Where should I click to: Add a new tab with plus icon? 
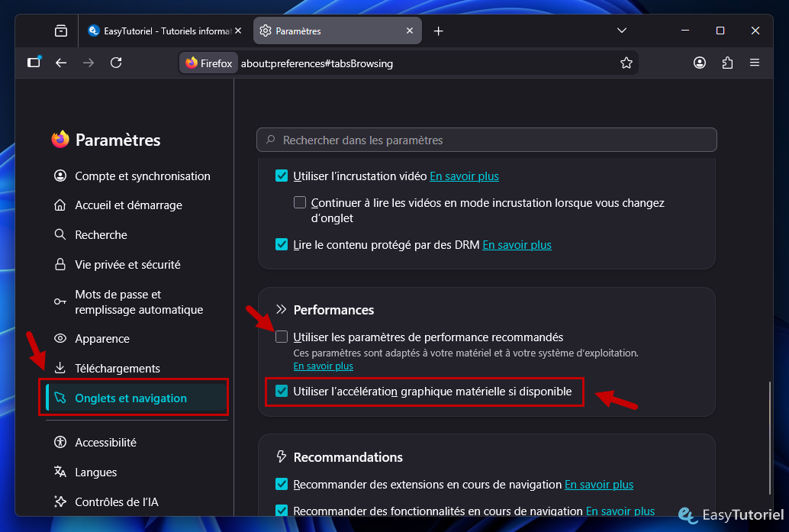438,31
